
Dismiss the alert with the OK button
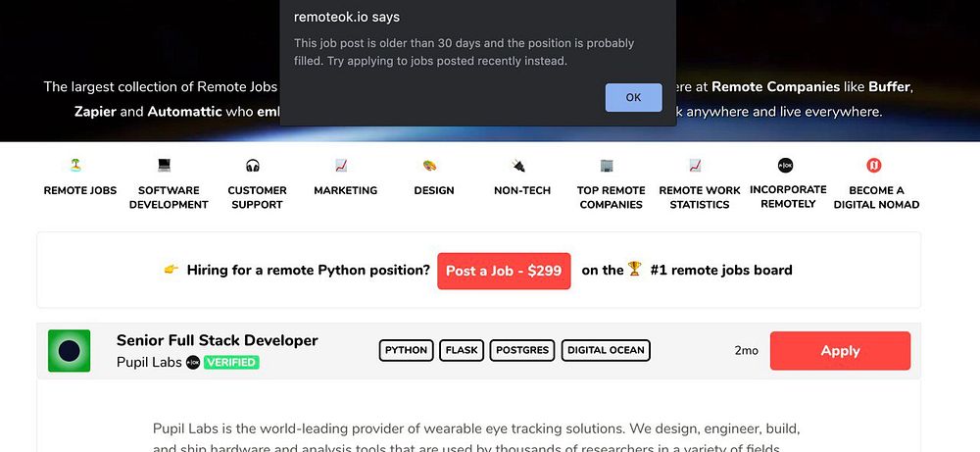pos(633,97)
